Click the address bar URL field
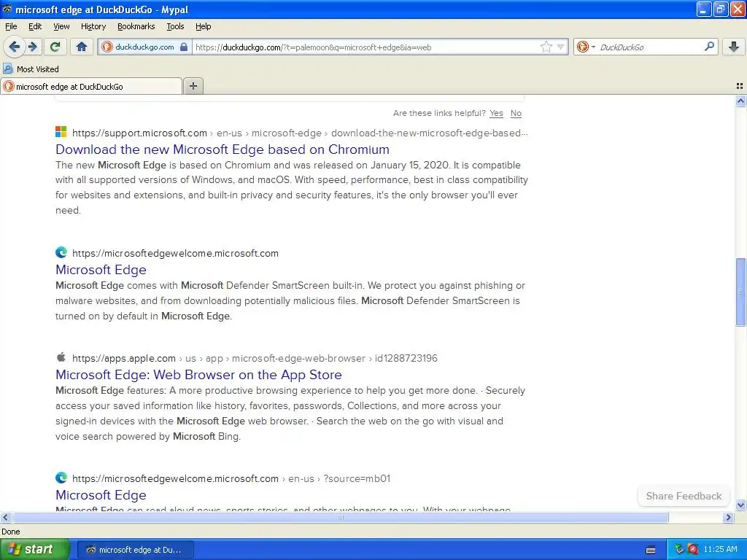The image size is (747, 560). [x=365, y=47]
